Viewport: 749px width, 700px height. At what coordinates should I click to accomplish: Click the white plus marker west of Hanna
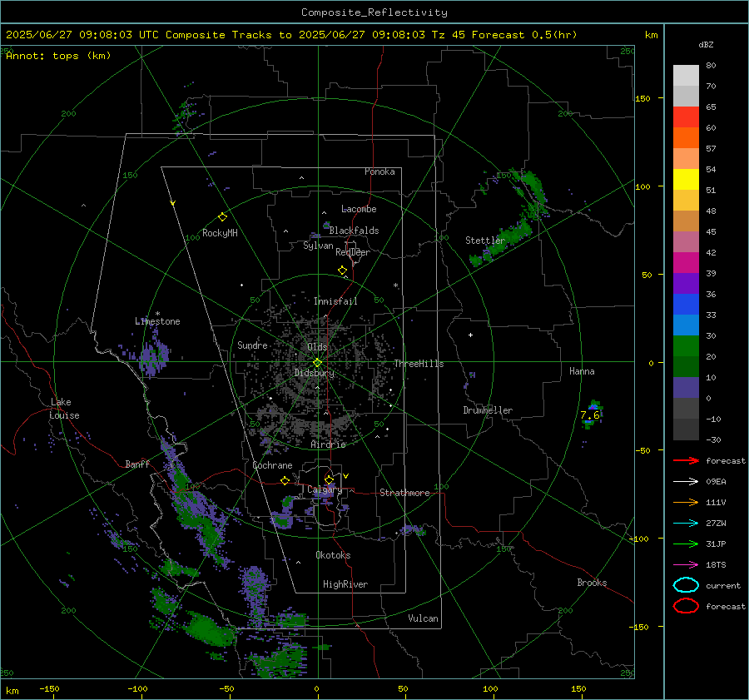click(x=470, y=335)
